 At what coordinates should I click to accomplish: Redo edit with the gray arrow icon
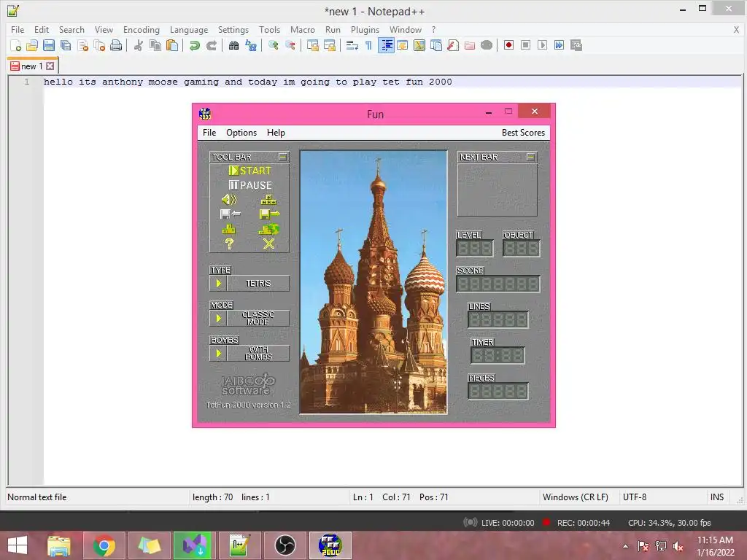(211, 45)
